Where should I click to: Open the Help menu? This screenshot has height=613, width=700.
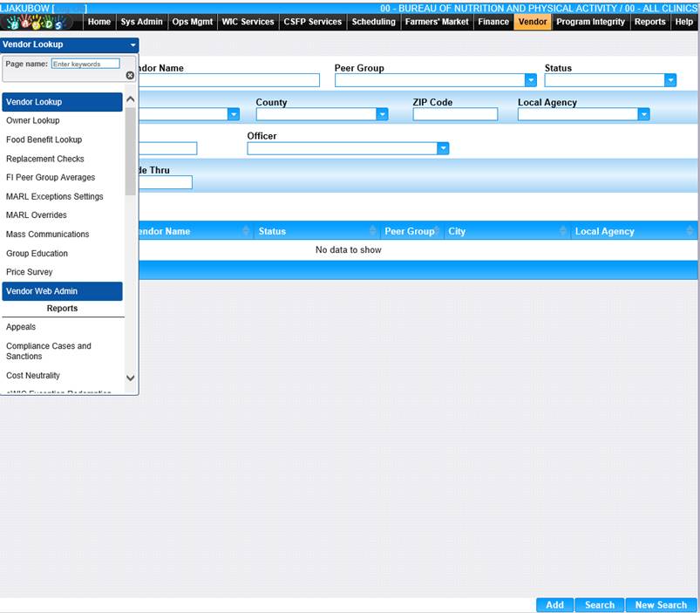click(684, 22)
